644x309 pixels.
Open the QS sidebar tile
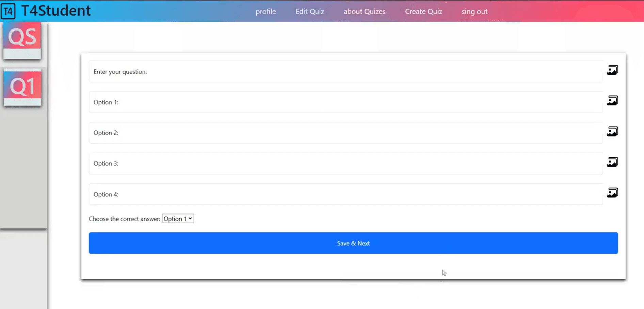(22, 41)
